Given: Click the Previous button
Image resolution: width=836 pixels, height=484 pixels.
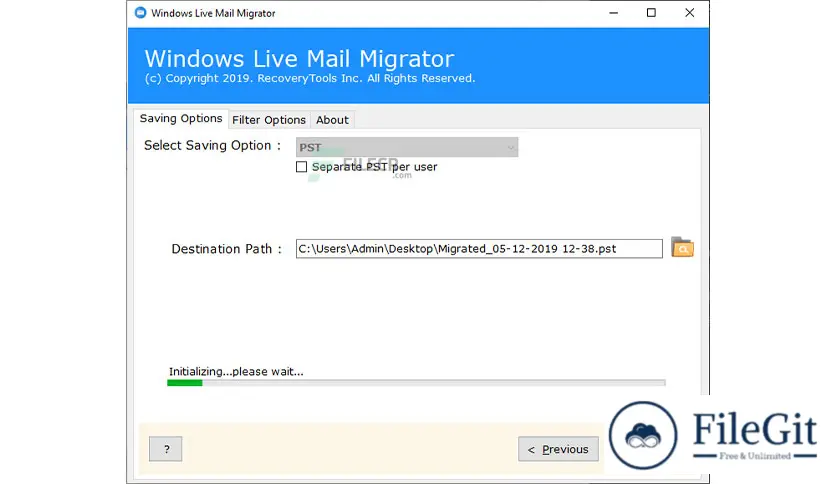Looking at the screenshot, I should pyautogui.click(x=558, y=449).
